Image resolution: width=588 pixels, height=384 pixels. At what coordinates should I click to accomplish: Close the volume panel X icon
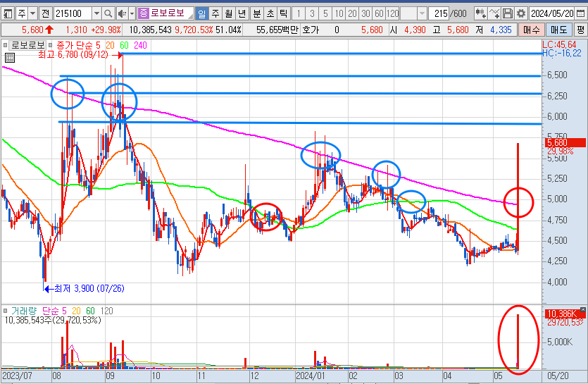pyautogui.click(x=583, y=310)
